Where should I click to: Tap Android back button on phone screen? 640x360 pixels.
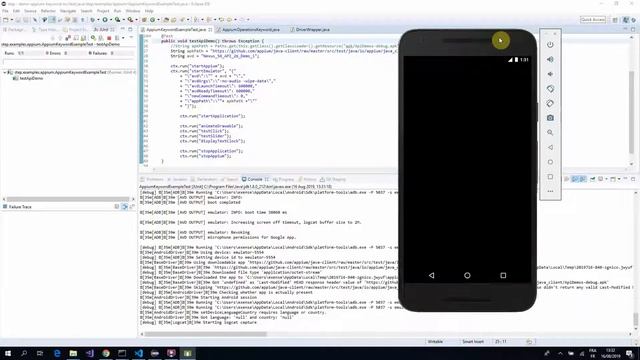(431, 276)
